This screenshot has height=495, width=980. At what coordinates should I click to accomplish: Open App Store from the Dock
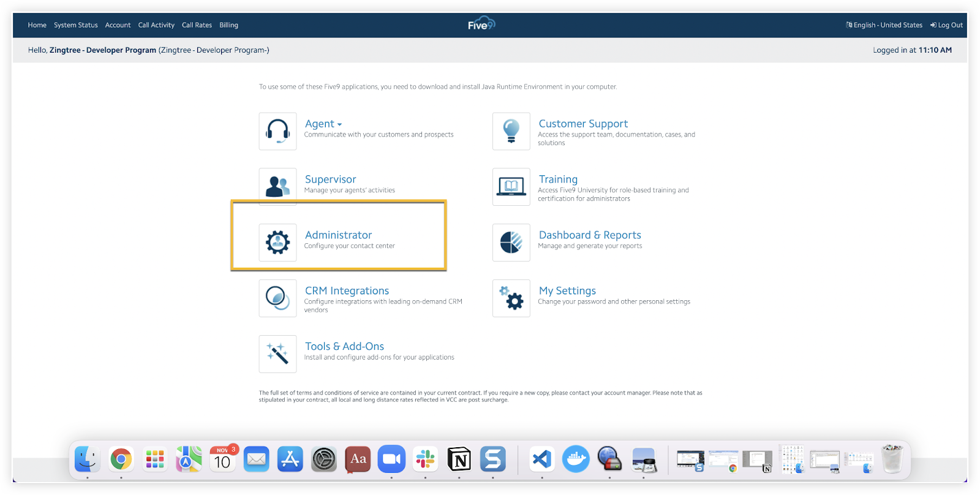(290, 459)
